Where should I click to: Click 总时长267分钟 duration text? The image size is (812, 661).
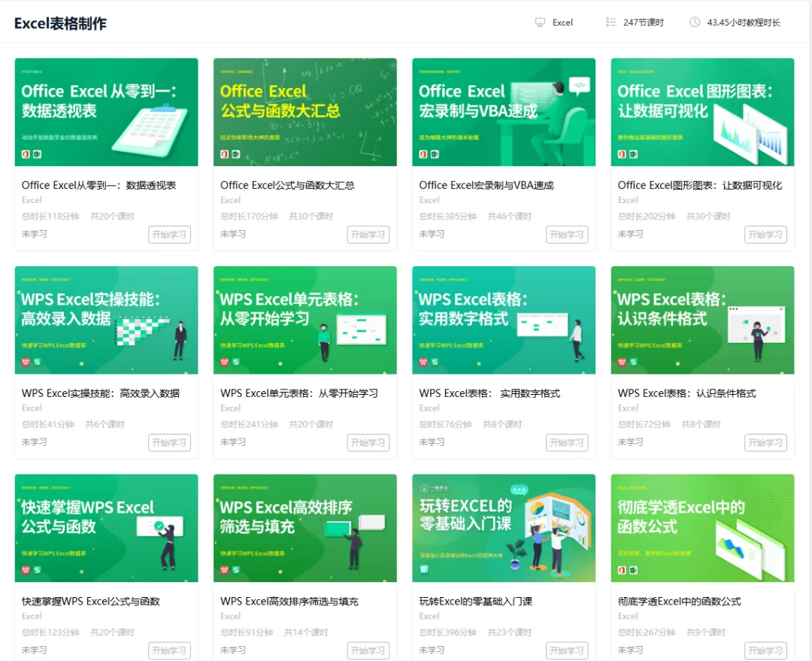(647, 632)
